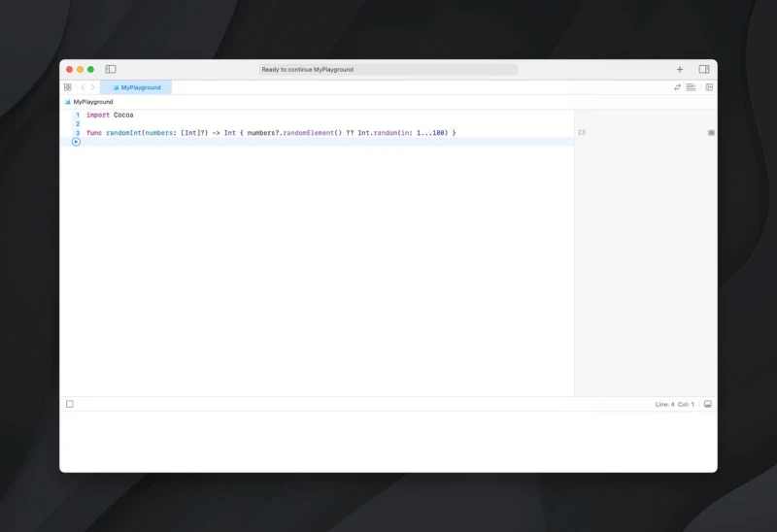777x532 pixels.
Task: Hide the debug area button
Action: [x=707, y=404]
